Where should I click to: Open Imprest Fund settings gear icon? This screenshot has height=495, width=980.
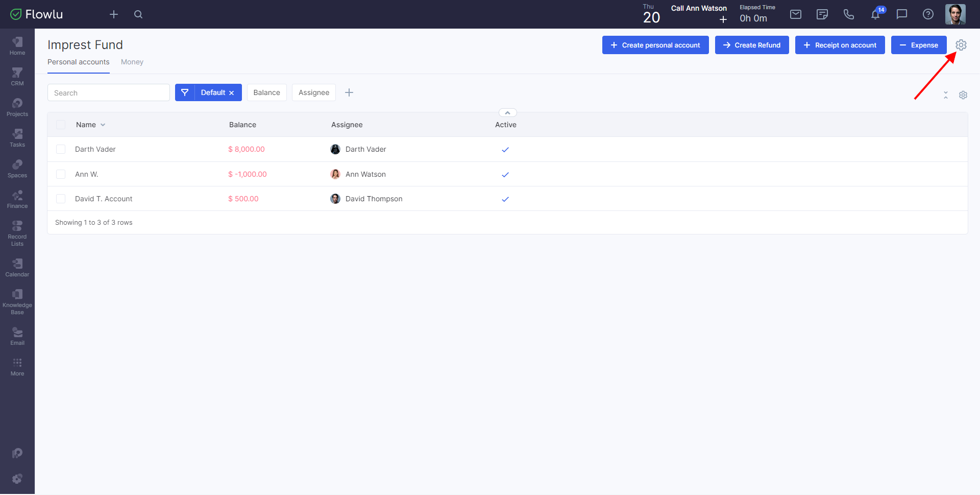pyautogui.click(x=961, y=45)
